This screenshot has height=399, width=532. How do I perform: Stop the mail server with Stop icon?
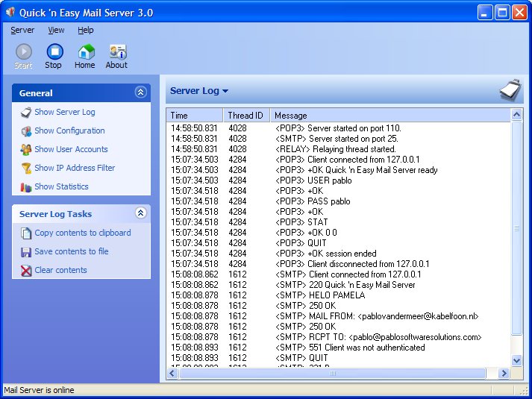pyautogui.click(x=54, y=52)
